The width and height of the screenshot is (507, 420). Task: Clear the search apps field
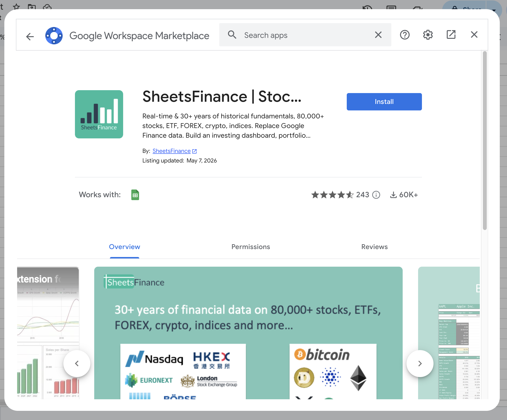tap(378, 35)
